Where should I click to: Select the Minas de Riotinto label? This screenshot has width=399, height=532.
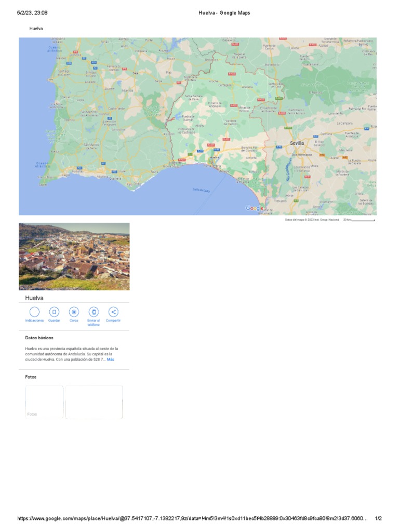click(244, 109)
